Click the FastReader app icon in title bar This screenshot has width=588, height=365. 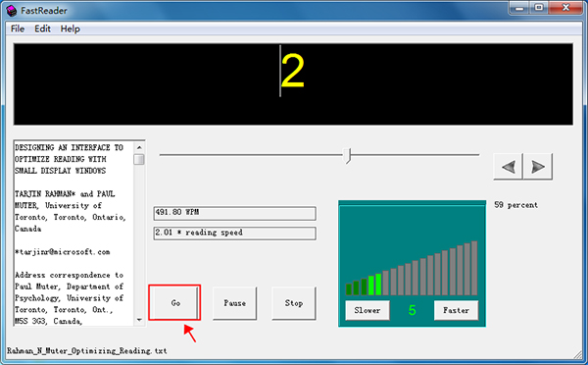coord(12,11)
